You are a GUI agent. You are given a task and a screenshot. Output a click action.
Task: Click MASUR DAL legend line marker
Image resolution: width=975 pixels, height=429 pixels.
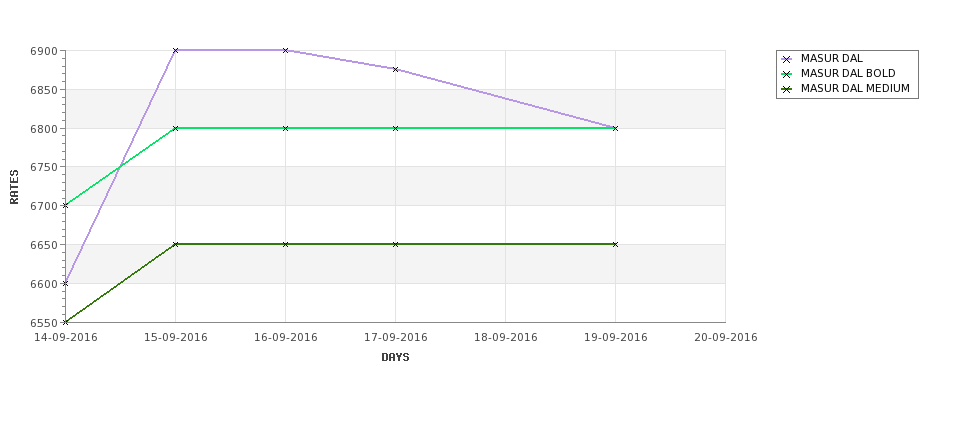click(x=786, y=59)
